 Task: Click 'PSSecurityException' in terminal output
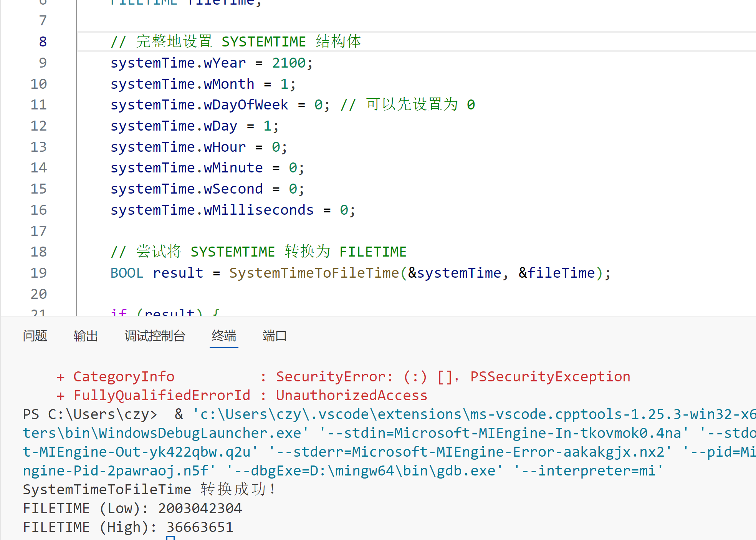(550, 376)
